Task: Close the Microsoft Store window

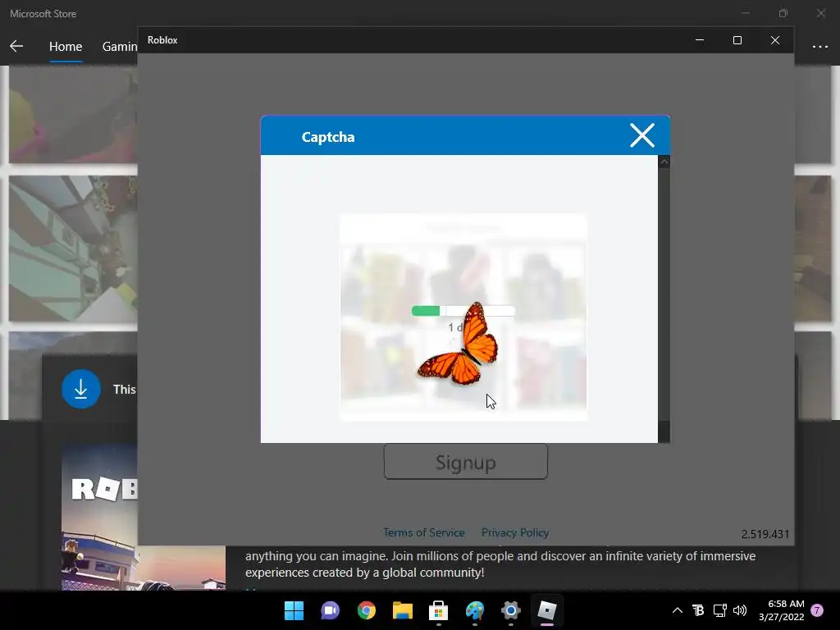Action: (x=820, y=13)
